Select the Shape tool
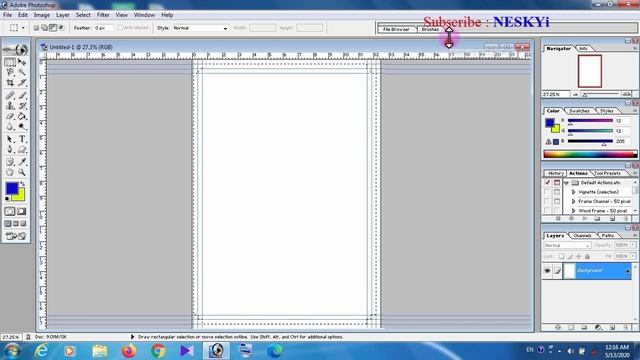This screenshot has height=360, width=640. pyautogui.click(x=22, y=149)
